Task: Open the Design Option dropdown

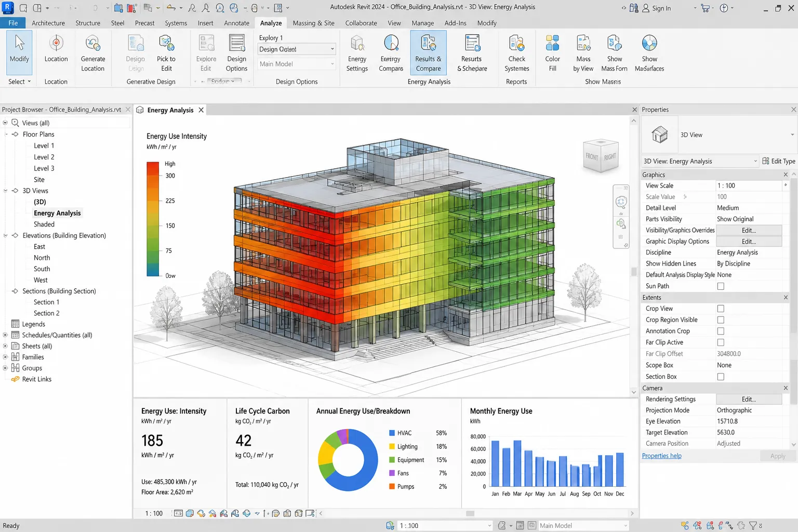Action: (297, 49)
